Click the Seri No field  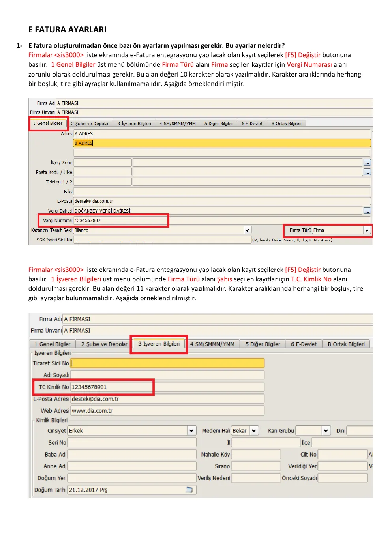coord(132,442)
